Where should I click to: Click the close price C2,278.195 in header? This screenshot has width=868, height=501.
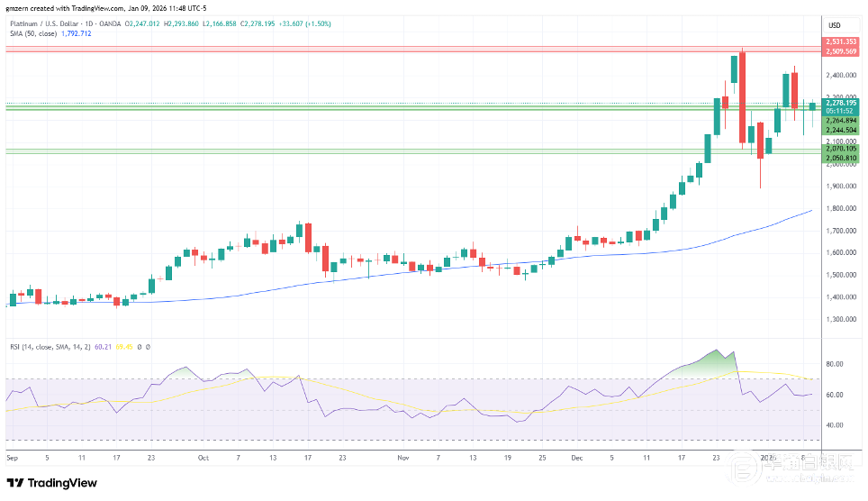pyautogui.click(x=266, y=24)
